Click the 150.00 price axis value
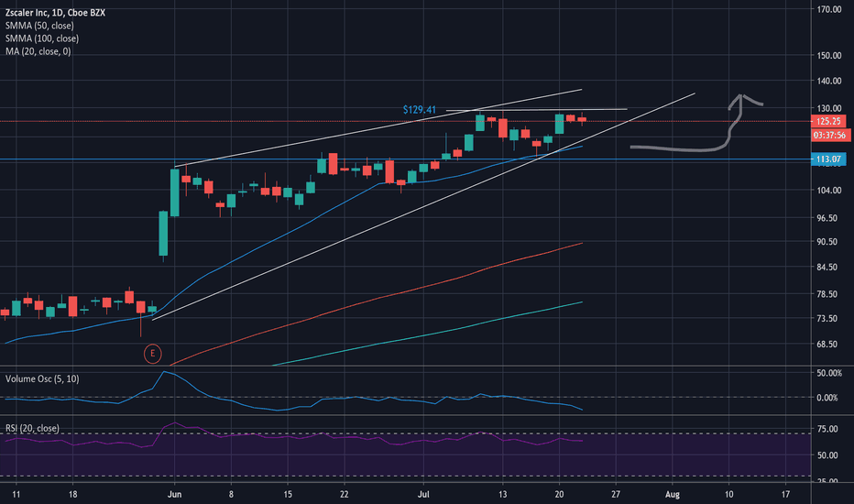Image resolution: width=854 pixels, height=504 pixels. [829, 56]
